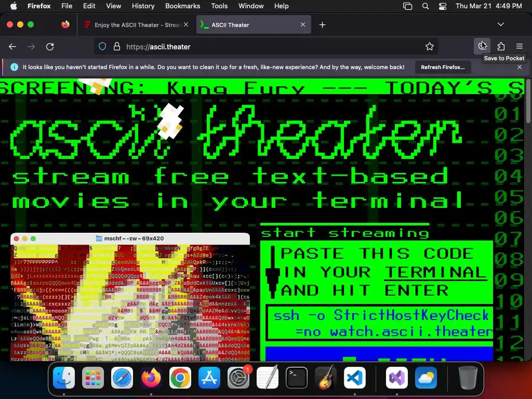
Task: Expand the list all tabs chevron
Action: tap(501, 24)
